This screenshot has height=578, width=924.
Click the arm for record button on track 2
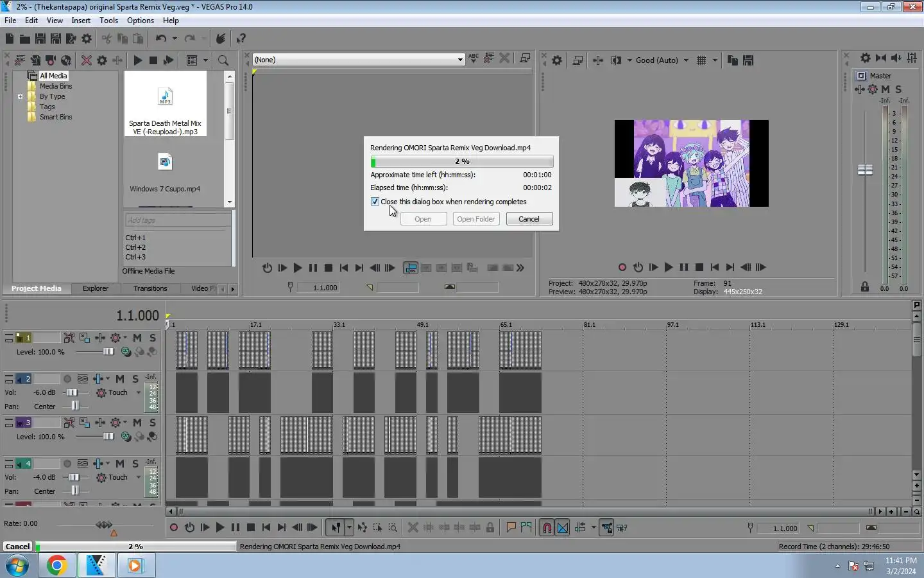pos(67,379)
